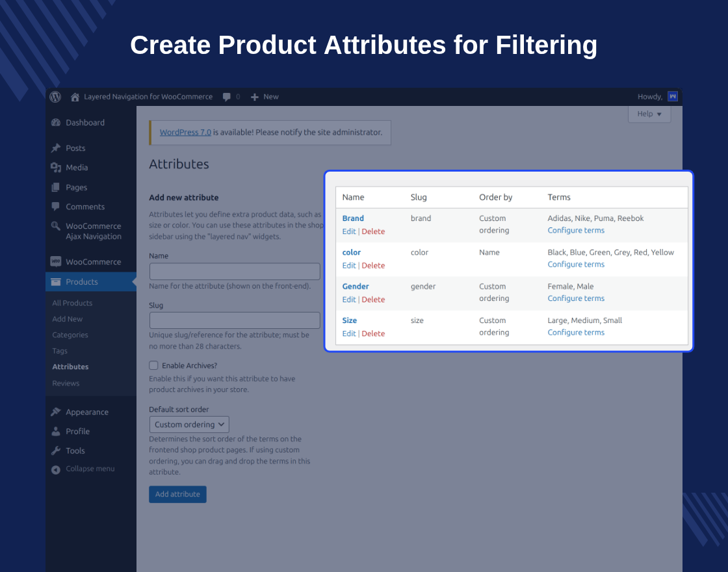Click the Howdy account text

pos(649,97)
